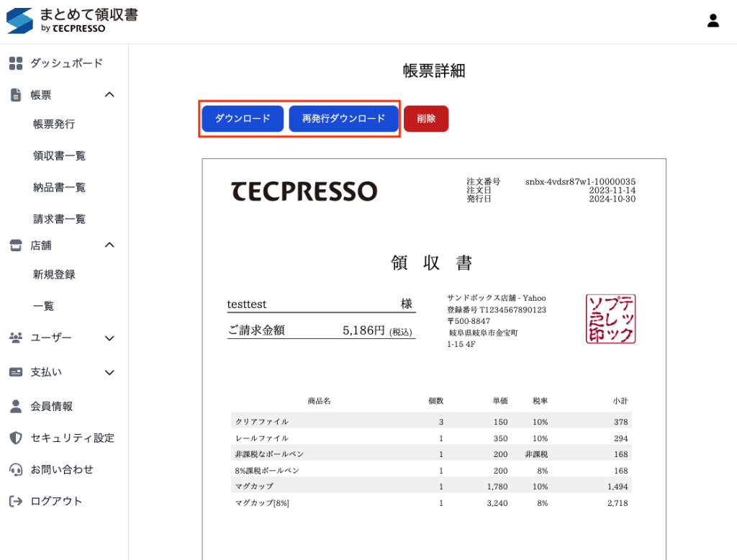The width and height of the screenshot is (737, 560).
Task: Open 領収書一覧 in the sidebar
Action: pyautogui.click(x=60, y=155)
